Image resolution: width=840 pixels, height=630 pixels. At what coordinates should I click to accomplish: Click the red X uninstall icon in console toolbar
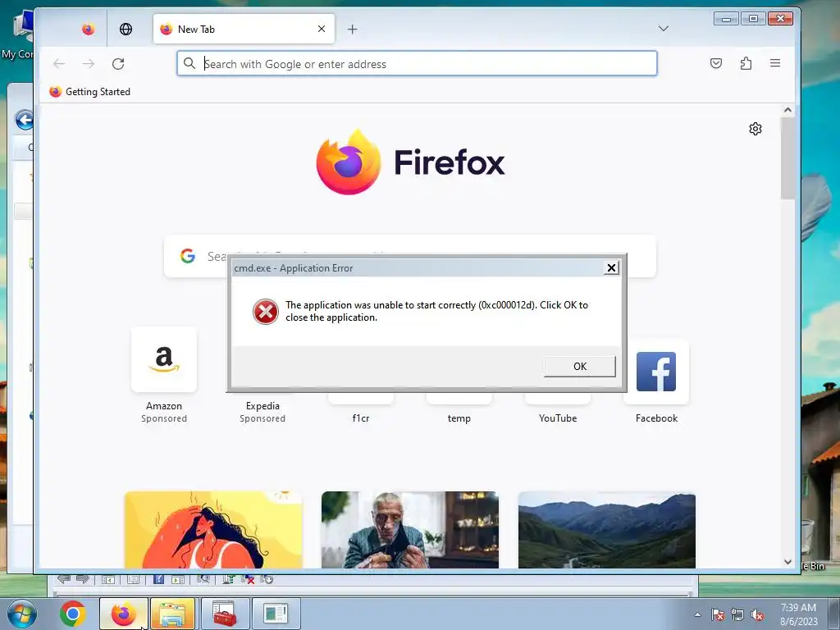tap(248, 579)
